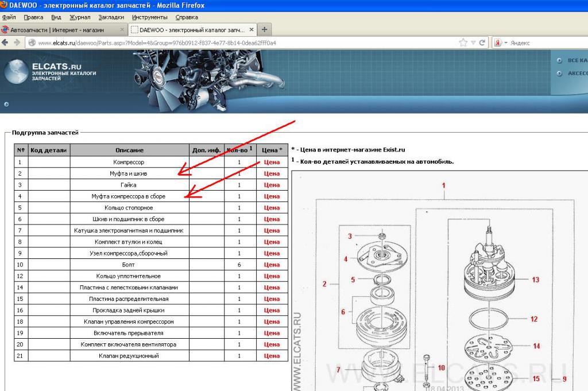Click Цена link for Гайка row

[x=272, y=185]
